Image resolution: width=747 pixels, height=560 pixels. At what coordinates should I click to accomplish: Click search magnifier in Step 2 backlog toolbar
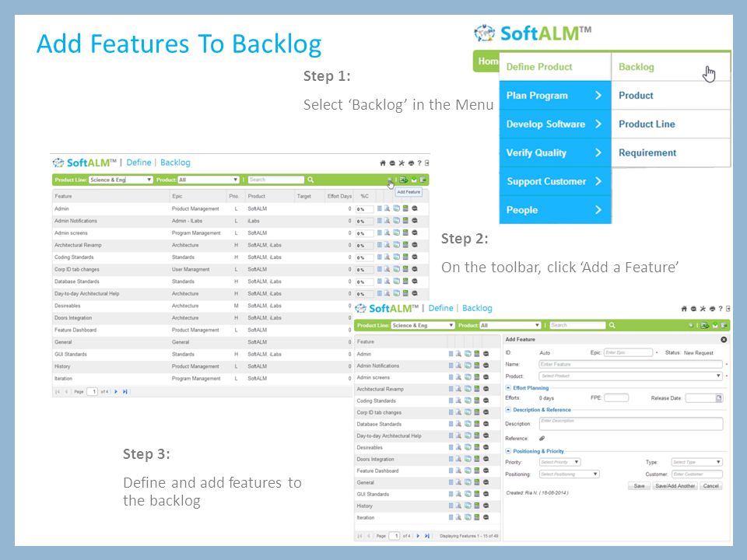pos(310,180)
